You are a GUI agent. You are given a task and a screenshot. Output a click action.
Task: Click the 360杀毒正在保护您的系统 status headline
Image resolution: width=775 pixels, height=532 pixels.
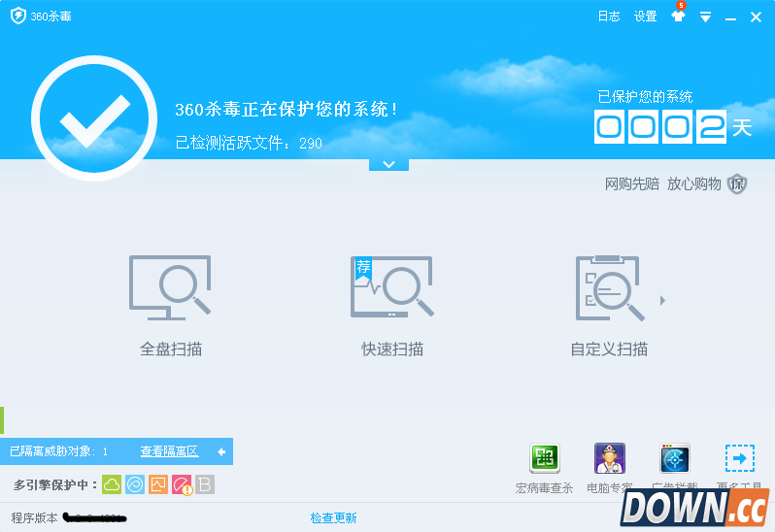[x=286, y=109]
